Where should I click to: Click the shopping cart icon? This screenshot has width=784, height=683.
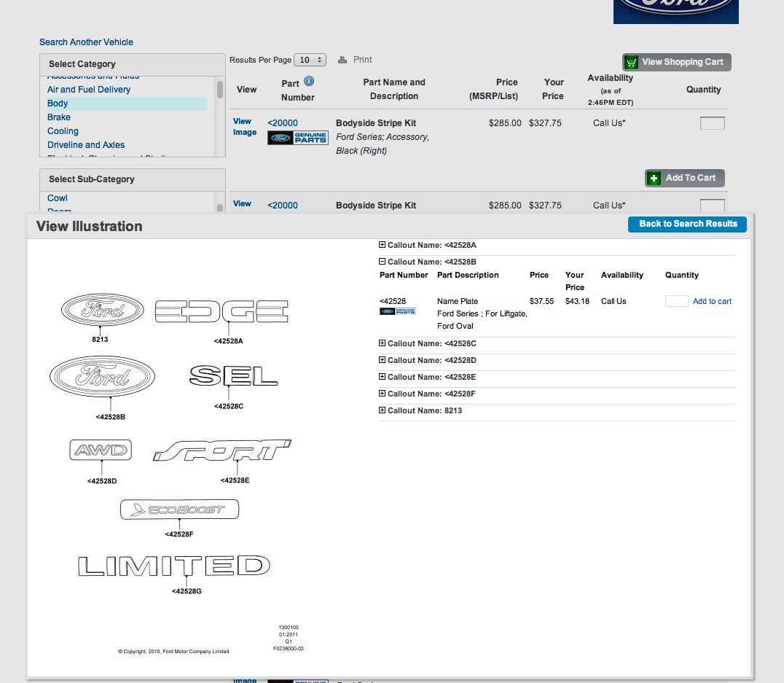[632, 63]
